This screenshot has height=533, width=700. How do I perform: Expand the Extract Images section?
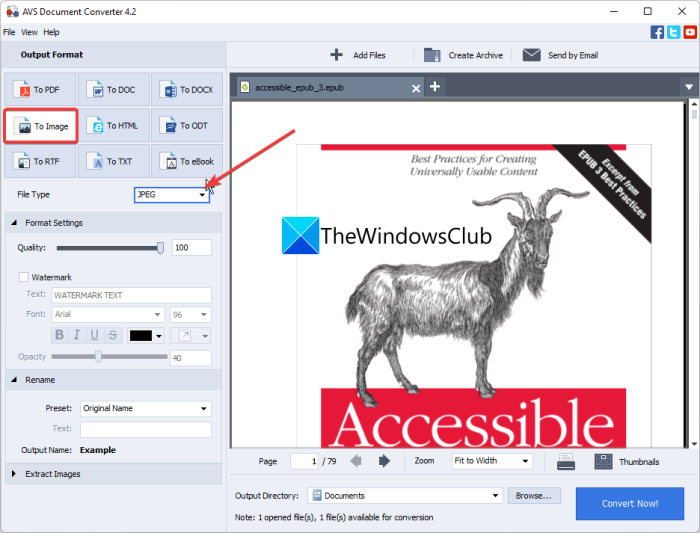[x=13, y=474]
